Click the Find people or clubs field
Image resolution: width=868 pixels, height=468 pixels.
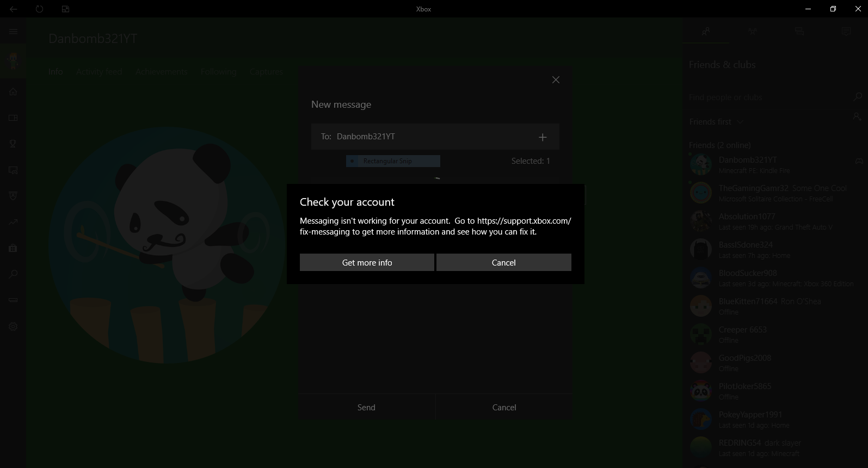[x=767, y=97]
